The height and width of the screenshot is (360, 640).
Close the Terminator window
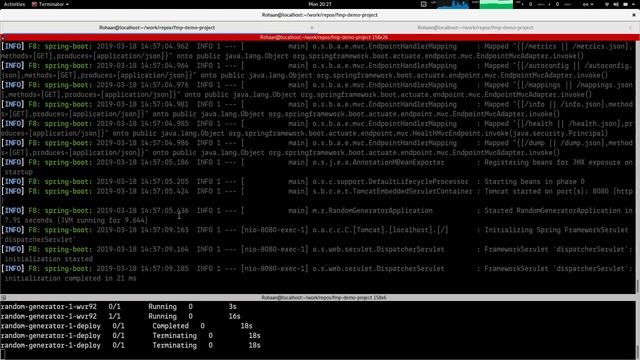(634, 15)
